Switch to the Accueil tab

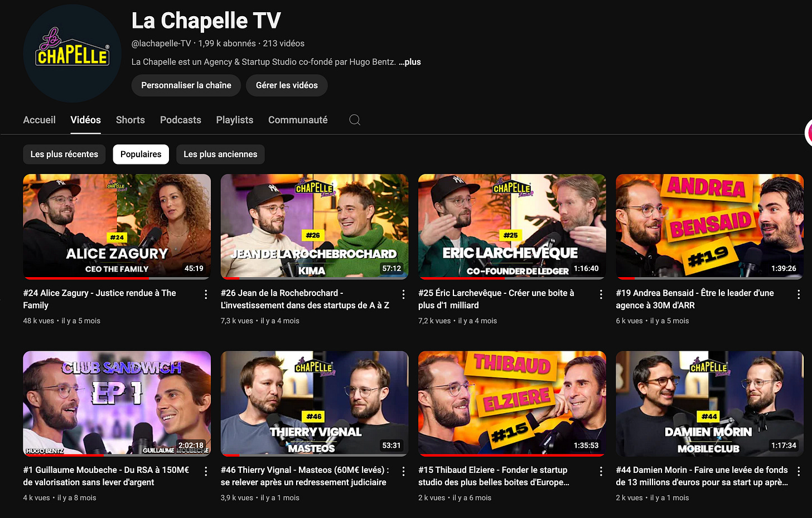[39, 120]
